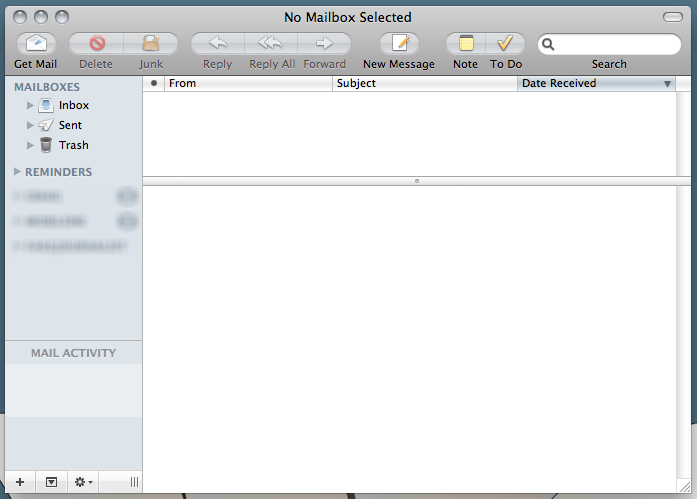Click the Get Mail label
The image size is (697, 499).
tap(36, 64)
